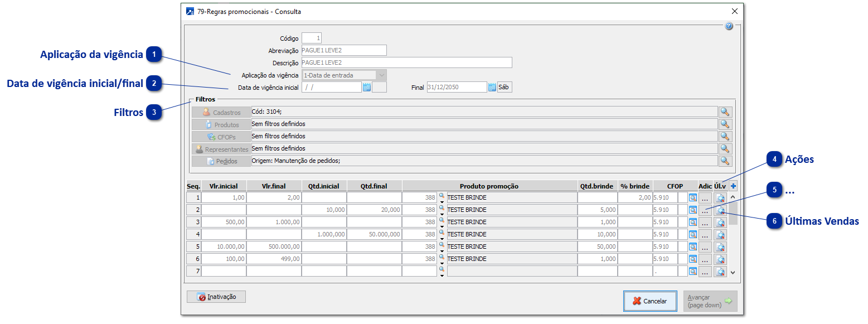Viewport: 868px width, 324px height.
Task: Expand the Aplicação da vigência dropdown
Action: click(x=381, y=75)
